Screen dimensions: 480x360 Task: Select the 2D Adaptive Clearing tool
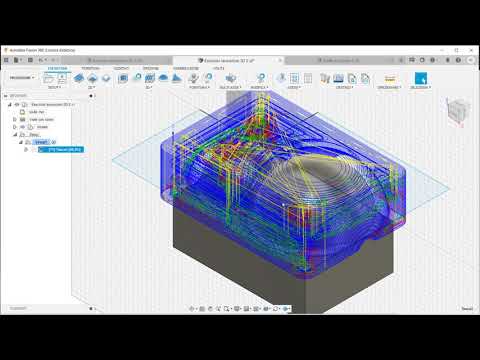coord(79,79)
